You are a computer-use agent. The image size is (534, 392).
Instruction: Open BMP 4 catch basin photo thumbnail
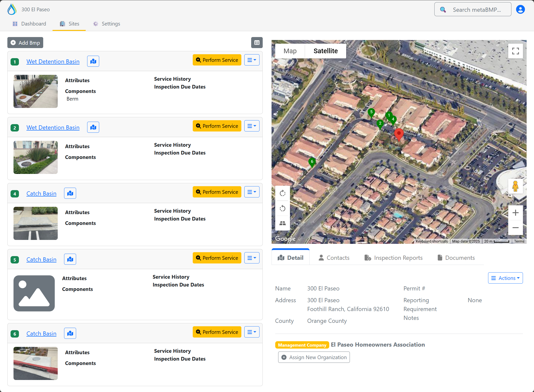pyautogui.click(x=36, y=223)
